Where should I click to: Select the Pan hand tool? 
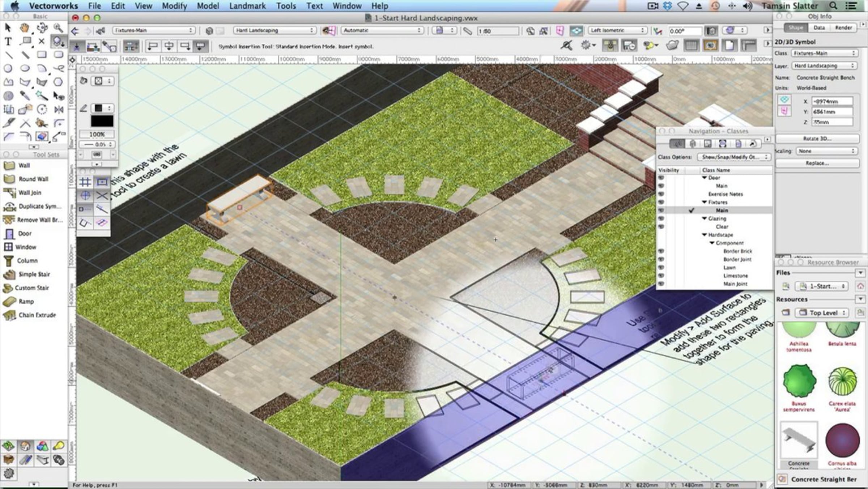(25, 28)
